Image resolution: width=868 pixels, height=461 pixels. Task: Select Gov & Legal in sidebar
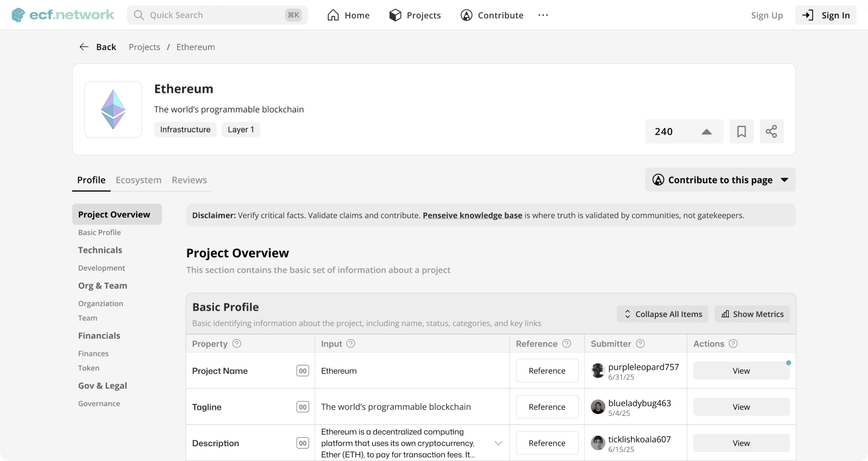(x=102, y=386)
